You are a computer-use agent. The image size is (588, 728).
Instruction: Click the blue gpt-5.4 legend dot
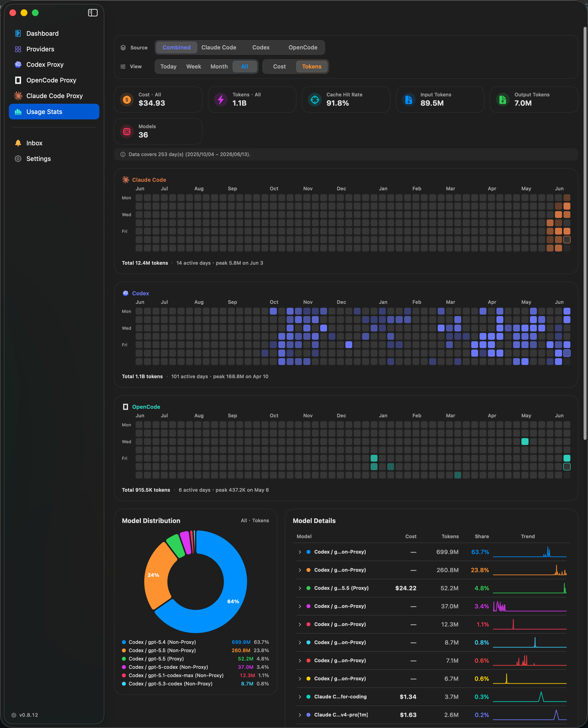[124, 642]
